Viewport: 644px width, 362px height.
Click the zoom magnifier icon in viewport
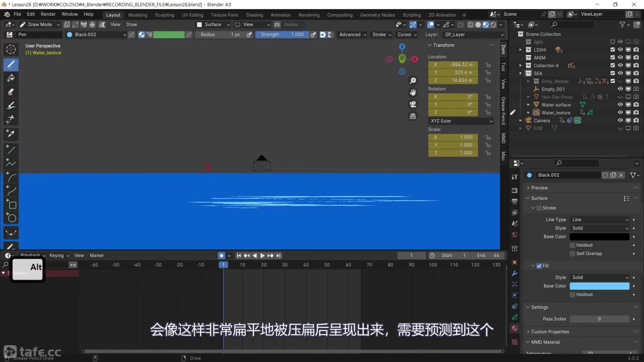413,81
